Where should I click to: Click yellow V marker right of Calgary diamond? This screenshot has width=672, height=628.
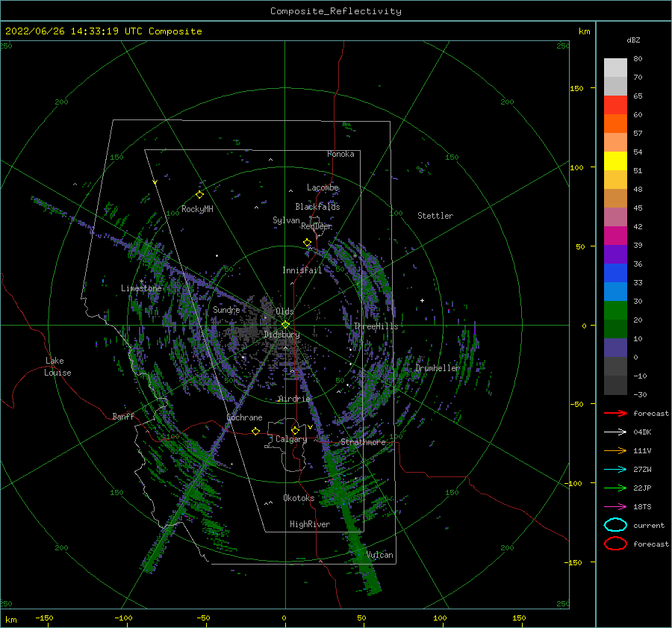pos(310,427)
